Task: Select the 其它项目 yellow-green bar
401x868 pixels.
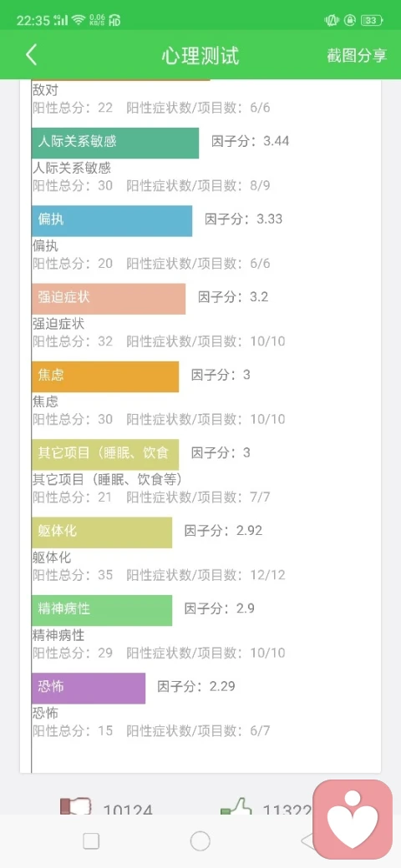Action: pyautogui.click(x=105, y=455)
